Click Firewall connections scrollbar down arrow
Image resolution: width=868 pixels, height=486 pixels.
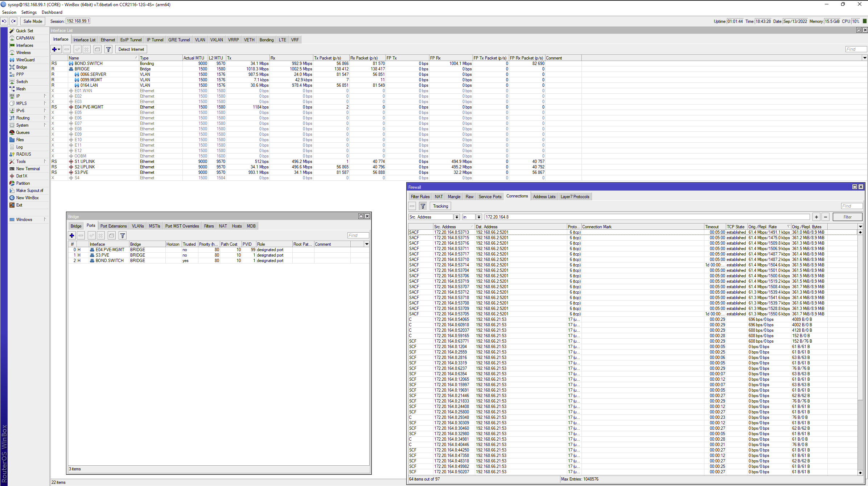tap(860, 473)
